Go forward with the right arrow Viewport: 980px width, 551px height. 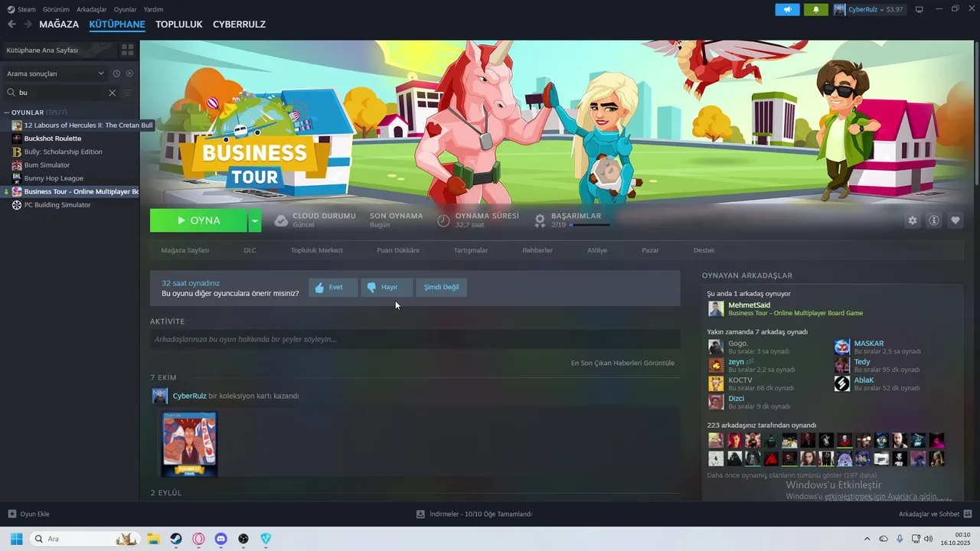(28, 24)
